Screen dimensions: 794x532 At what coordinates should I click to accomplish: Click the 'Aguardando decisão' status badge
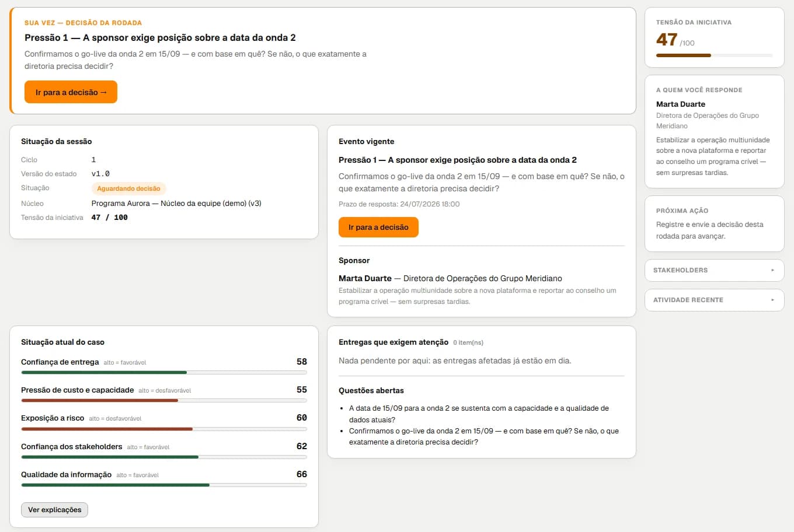pyautogui.click(x=128, y=188)
